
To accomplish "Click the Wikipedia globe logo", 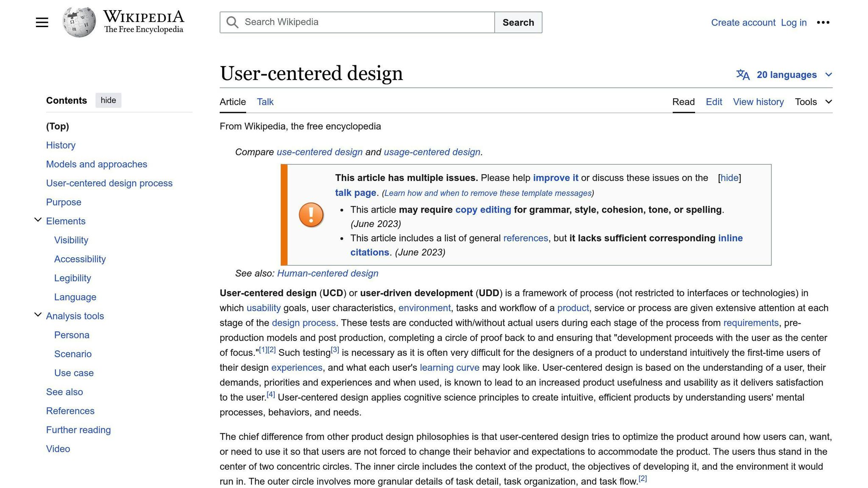I will click(79, 22).
